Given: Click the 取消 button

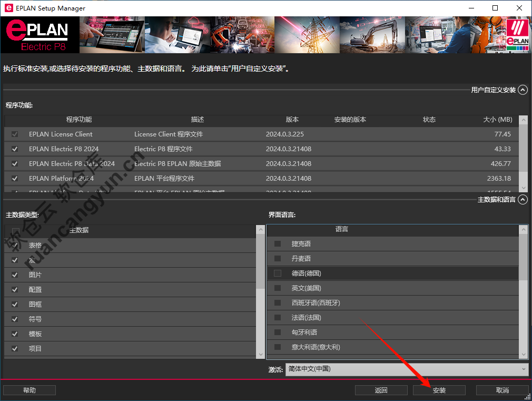Looking at the screenshot, I should pos(502,390).
